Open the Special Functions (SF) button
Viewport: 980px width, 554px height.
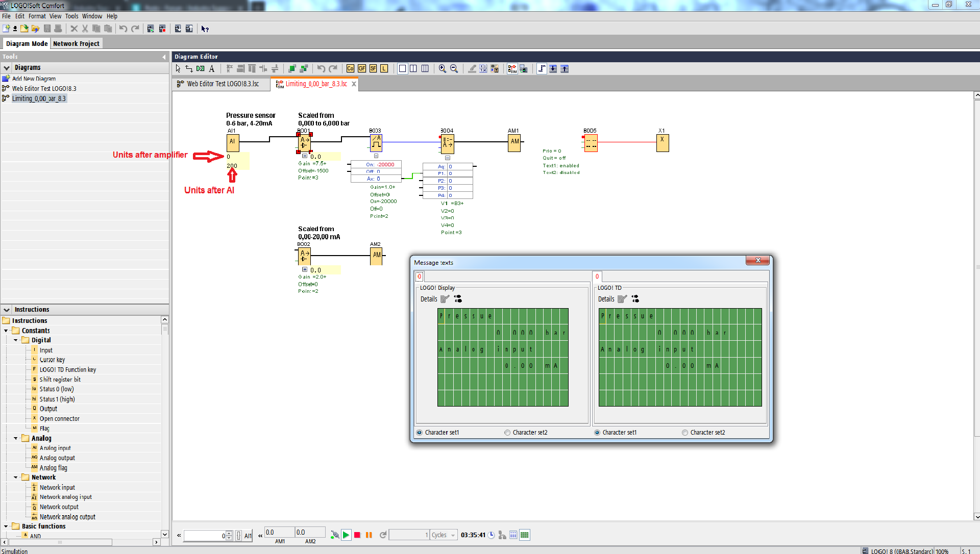tap(373, 69)
